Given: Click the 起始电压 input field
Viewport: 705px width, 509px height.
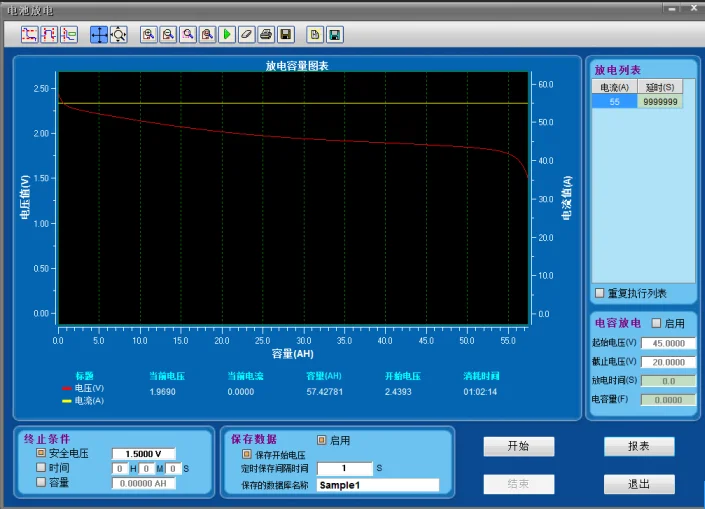Looking at the screenshot, I should click(x=667, y=343).
